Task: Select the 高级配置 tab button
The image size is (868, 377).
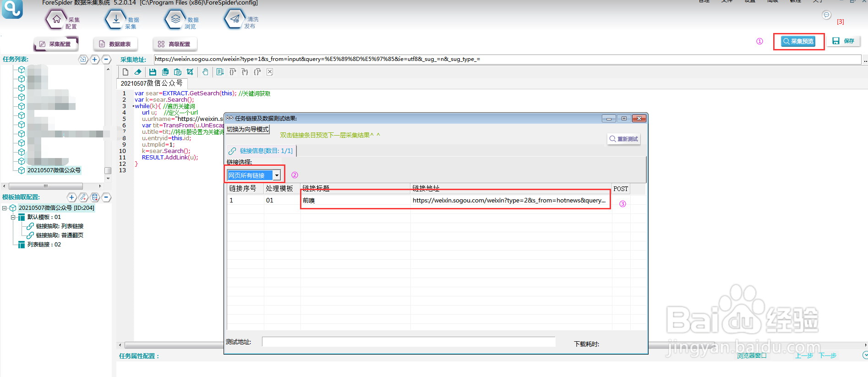Action: pyautogui.click(x=175, y=44)
